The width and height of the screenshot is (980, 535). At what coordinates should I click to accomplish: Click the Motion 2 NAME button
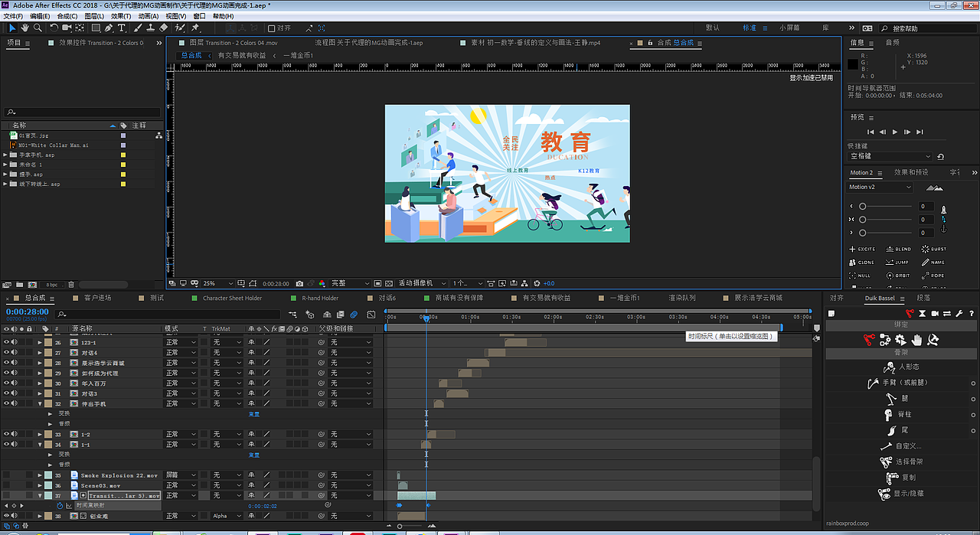point(933,263)
